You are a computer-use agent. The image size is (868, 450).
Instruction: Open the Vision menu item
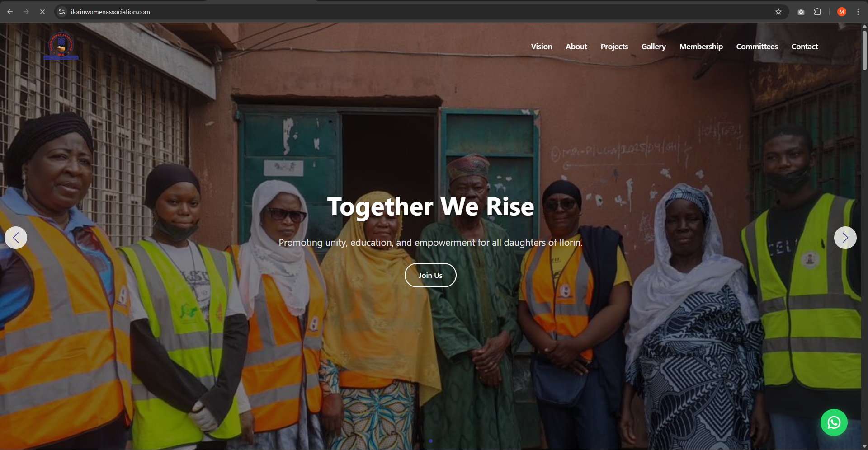click(x=541, y=47)
